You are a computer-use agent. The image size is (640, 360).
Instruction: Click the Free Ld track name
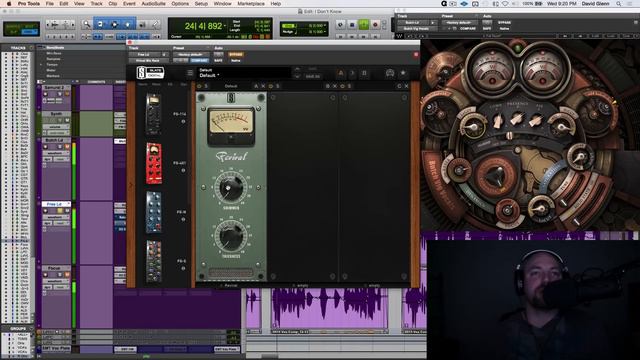click(x=55, y=204)
